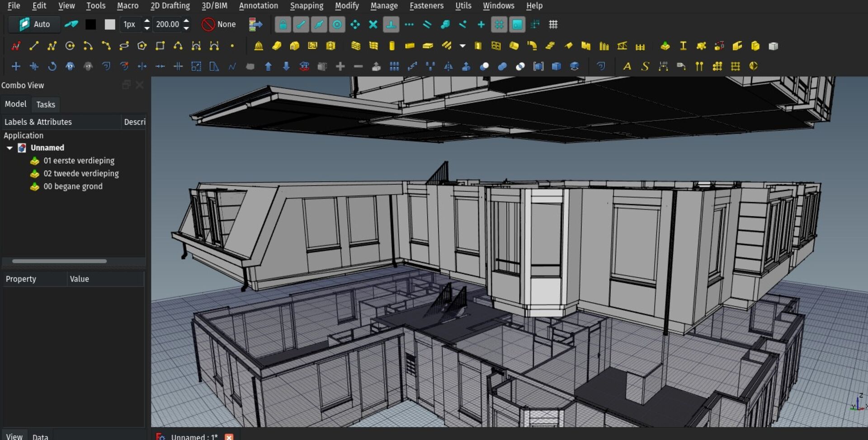
Task: Toggle Snap Midpoint
Action: [319, 24]
